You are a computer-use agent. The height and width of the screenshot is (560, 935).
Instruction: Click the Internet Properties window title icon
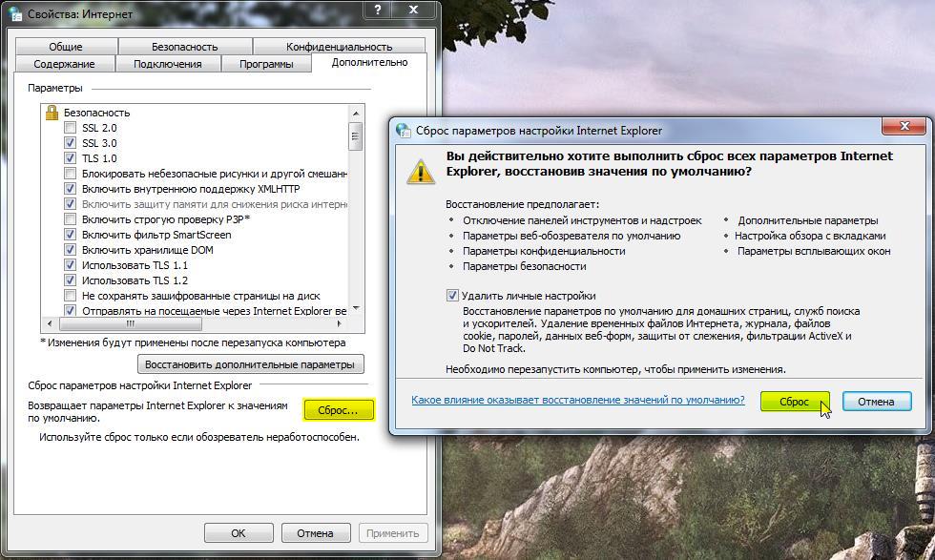(16, 13)
